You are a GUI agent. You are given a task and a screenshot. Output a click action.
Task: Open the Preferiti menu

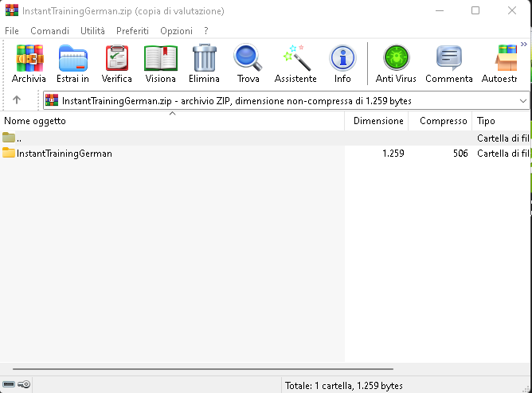(132, 31)
